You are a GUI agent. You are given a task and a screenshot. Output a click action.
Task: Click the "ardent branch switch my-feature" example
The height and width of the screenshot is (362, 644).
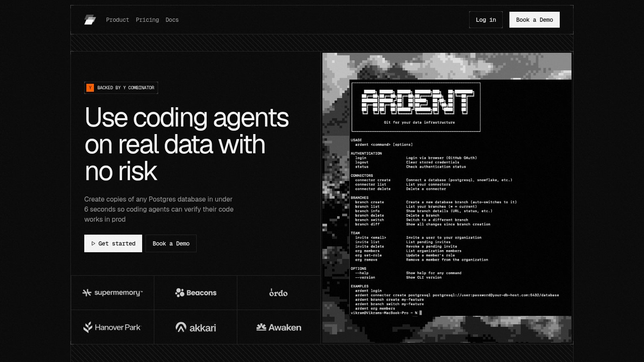[390, 304]
